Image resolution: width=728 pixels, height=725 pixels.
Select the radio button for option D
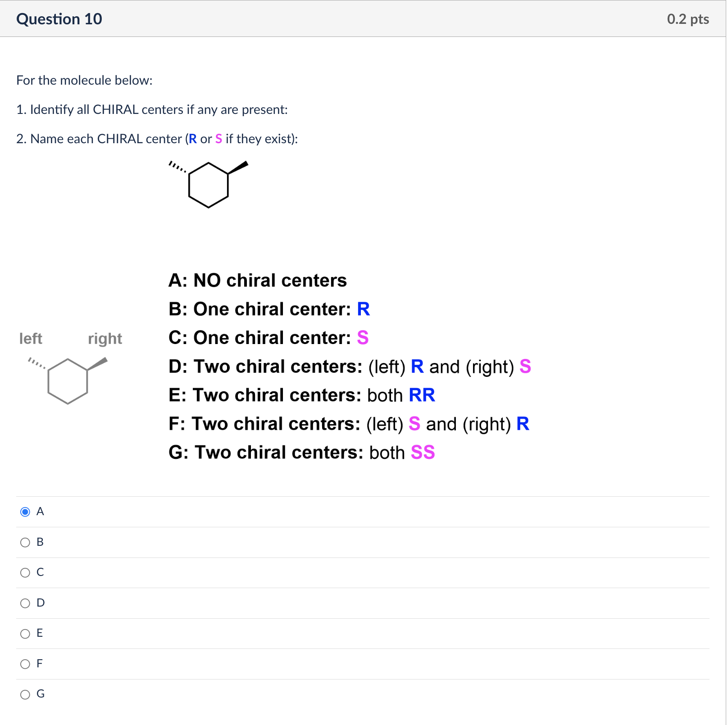[x=26, y=603]
